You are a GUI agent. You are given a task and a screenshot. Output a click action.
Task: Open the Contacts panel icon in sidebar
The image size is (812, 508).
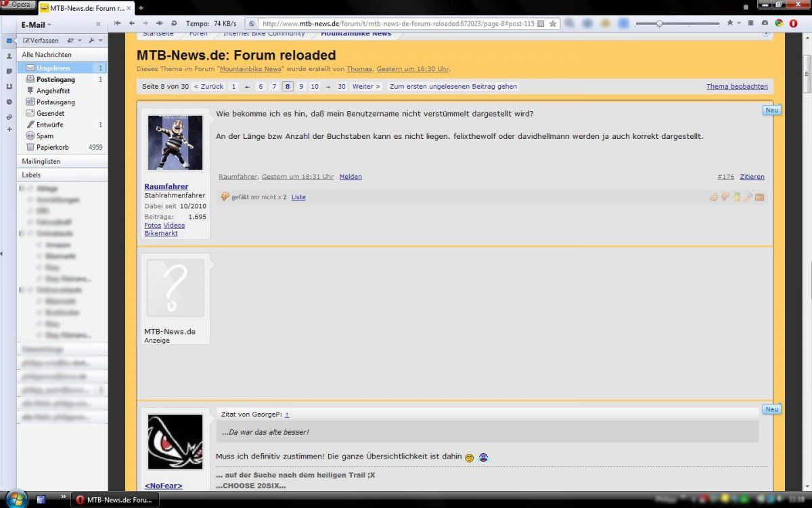9,56
